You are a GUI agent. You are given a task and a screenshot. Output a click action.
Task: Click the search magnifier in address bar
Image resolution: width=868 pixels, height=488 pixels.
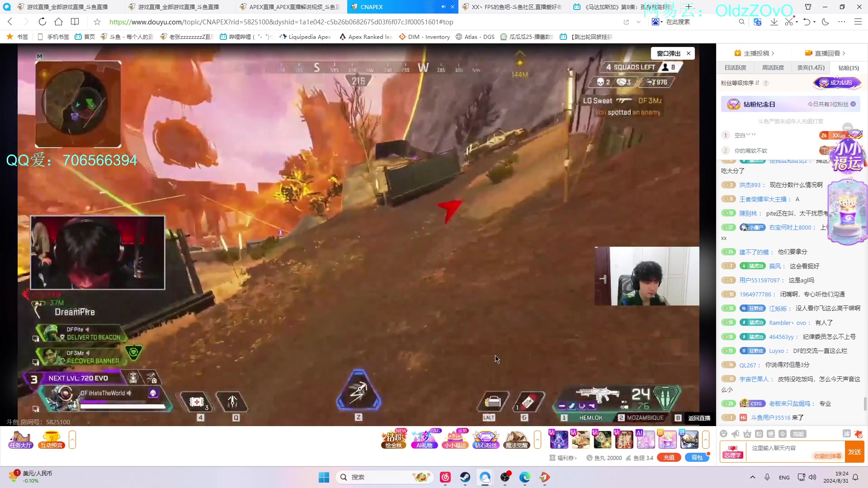741,22
